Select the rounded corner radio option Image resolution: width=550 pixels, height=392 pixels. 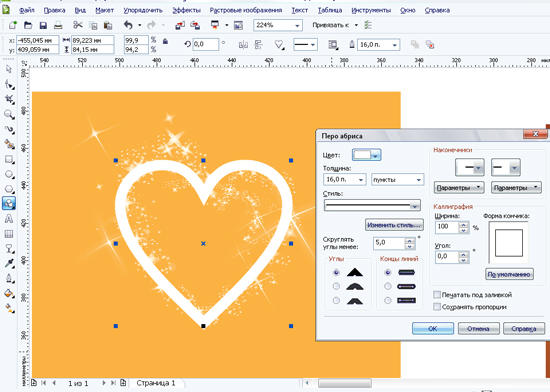coord(336,286)
